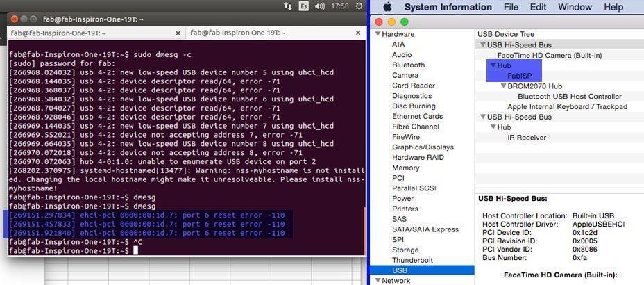Minimize System Information with yellow button
The image size is (644, 285).
[x=392, y=22]
